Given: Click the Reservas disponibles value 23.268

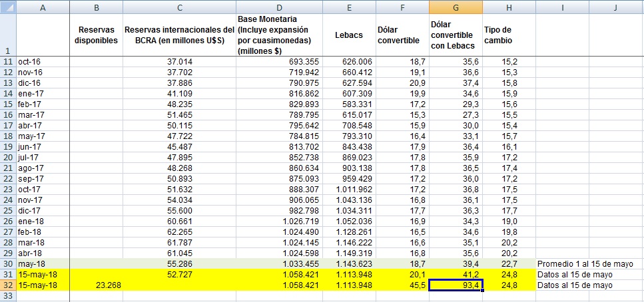Looking at the screenshot, I should point(97,285).
